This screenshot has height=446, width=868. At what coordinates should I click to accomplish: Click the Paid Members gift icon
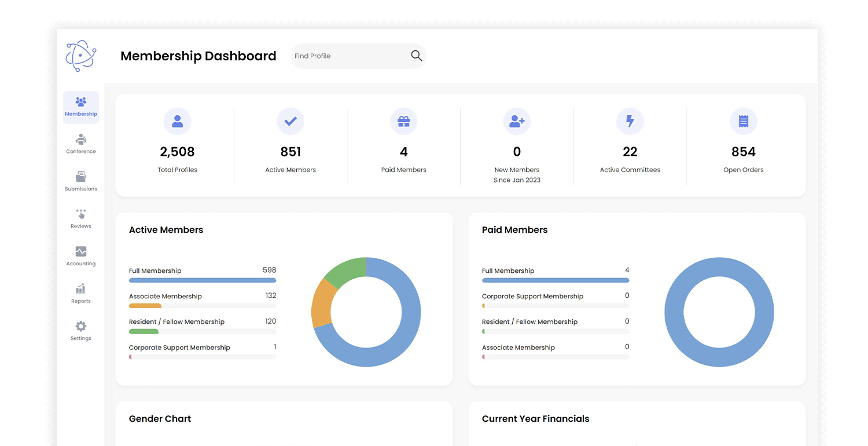[x=404, y=122]
